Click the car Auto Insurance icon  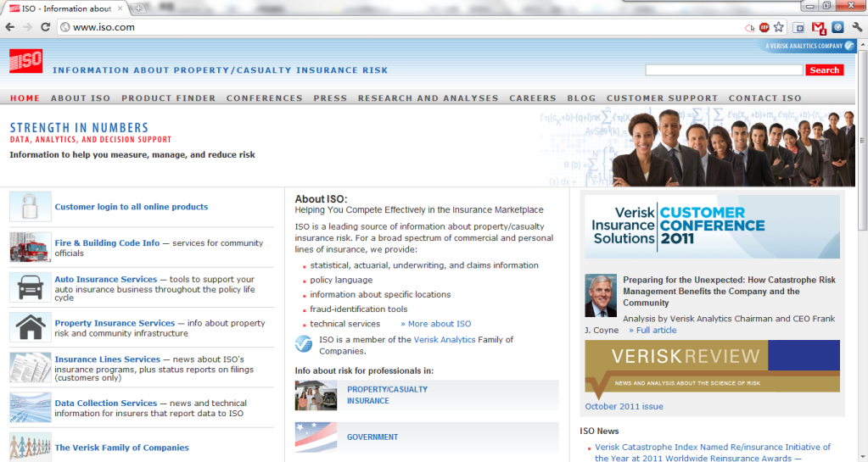click(31, 287)
